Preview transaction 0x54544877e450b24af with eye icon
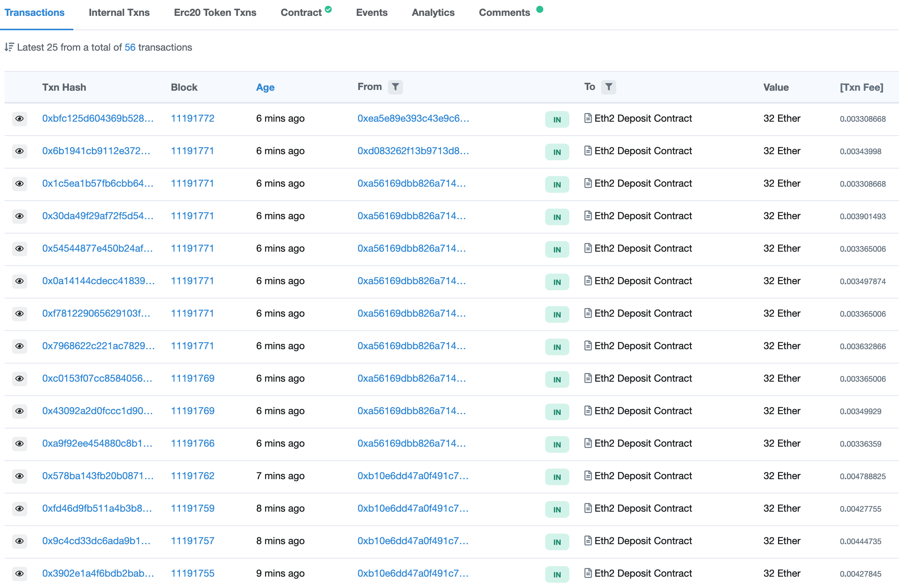Viewport: 899px width, 588px height. click(x=19, y=249)
